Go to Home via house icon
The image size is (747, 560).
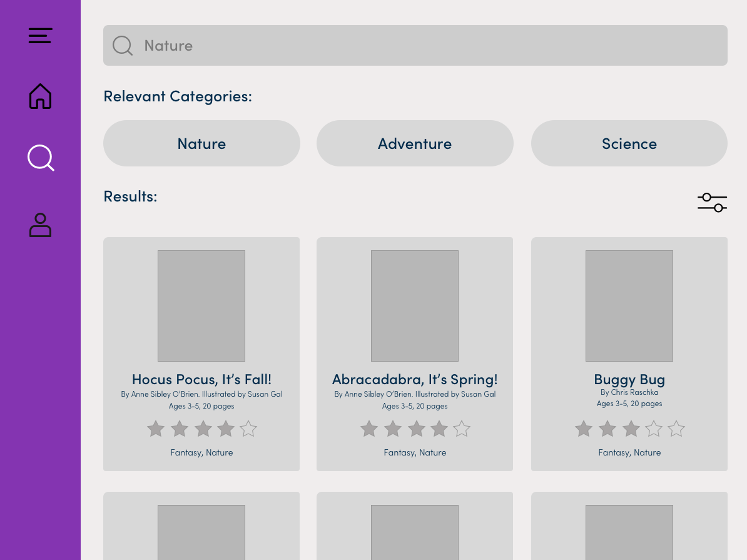point(40,96)
